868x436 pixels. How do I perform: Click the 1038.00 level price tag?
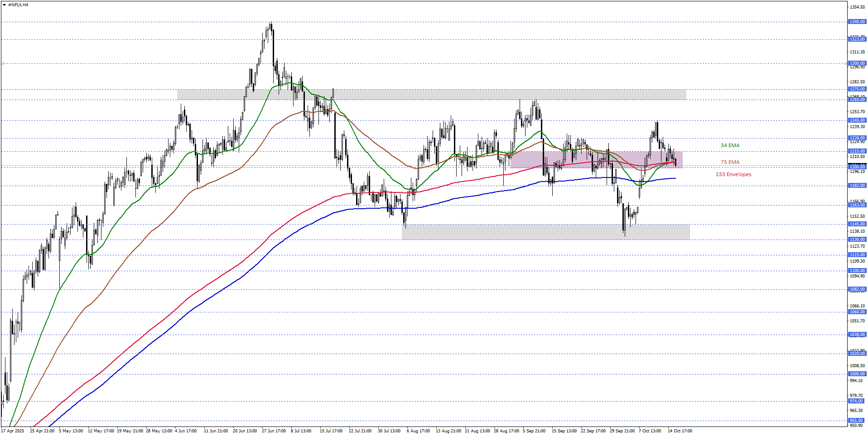(857, 335)
